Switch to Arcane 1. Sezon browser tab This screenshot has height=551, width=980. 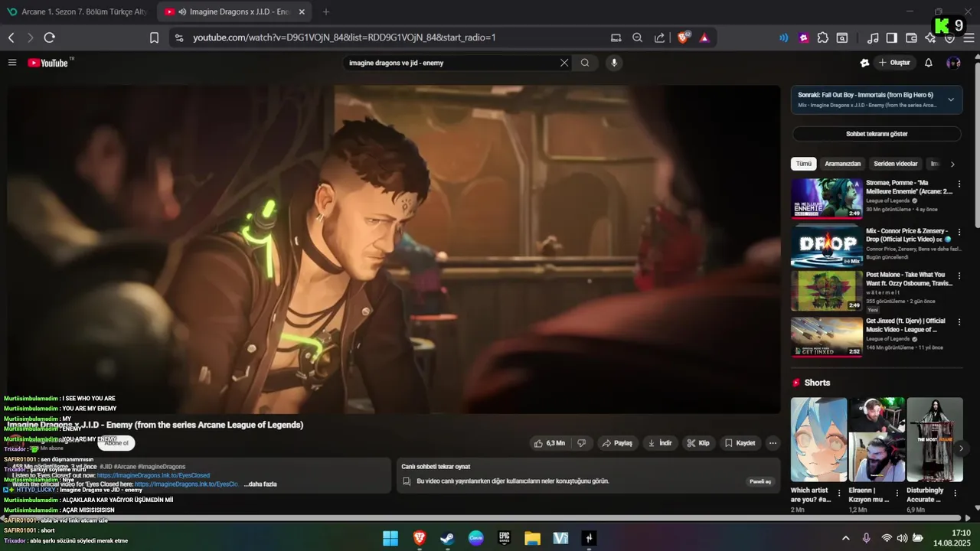pyautogui.click(x=77, y=11)
